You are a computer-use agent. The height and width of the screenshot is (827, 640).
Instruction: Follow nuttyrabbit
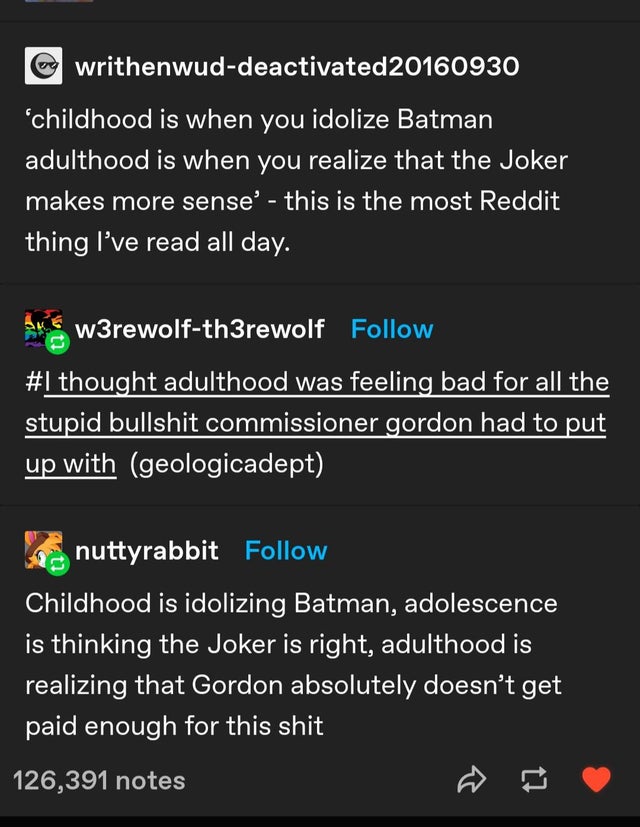tap(286, 551)
